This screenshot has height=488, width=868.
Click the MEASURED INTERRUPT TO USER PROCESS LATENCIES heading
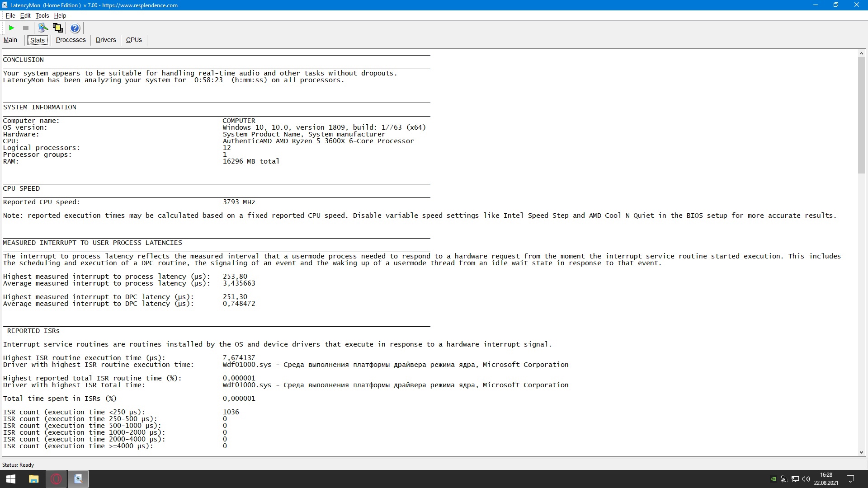(93, 243)
